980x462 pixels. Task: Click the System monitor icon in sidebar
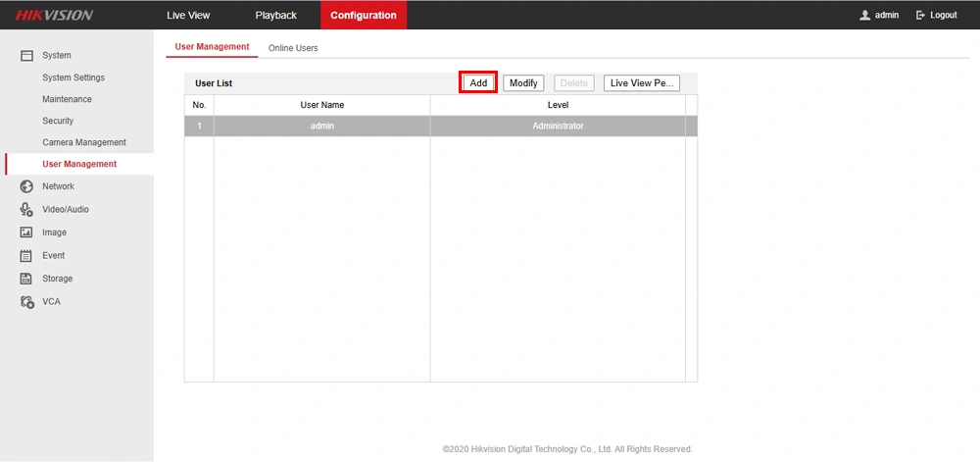click(x=27, y=56)
